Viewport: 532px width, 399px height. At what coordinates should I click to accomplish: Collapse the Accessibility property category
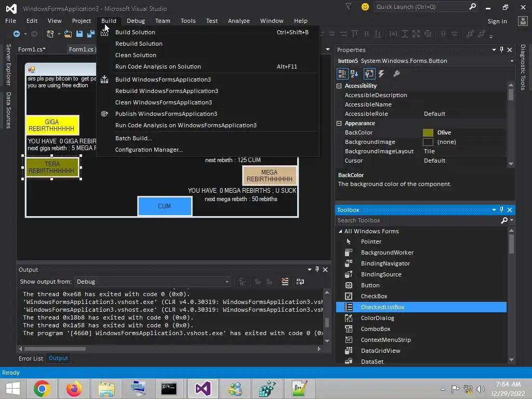click(x=339, y=86)
